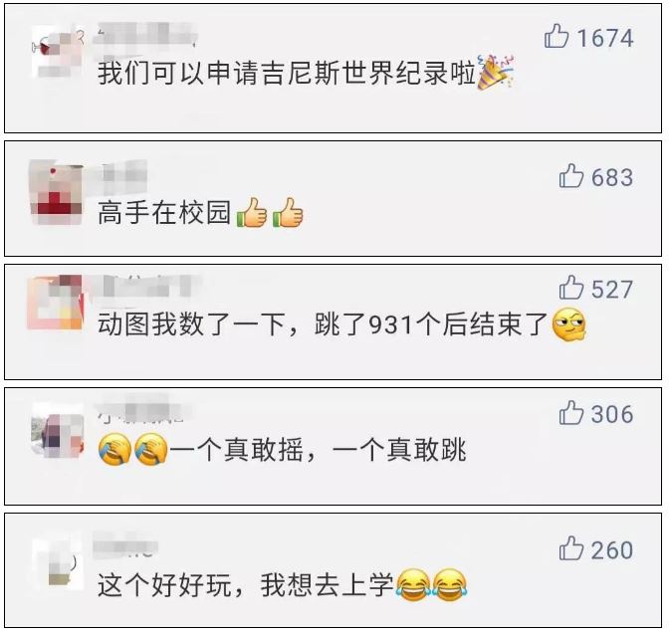
Task: Open avatar beside 一个真敢摇 comment
Action: (58, 430)
